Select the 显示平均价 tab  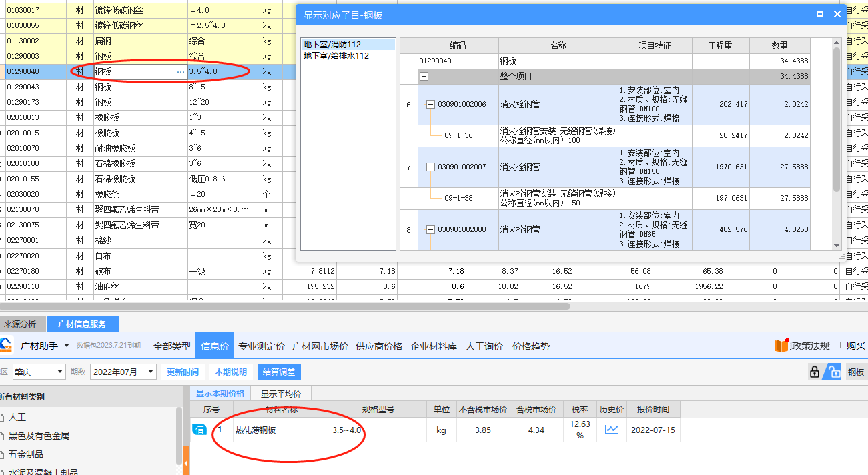(x=281, y=394)
